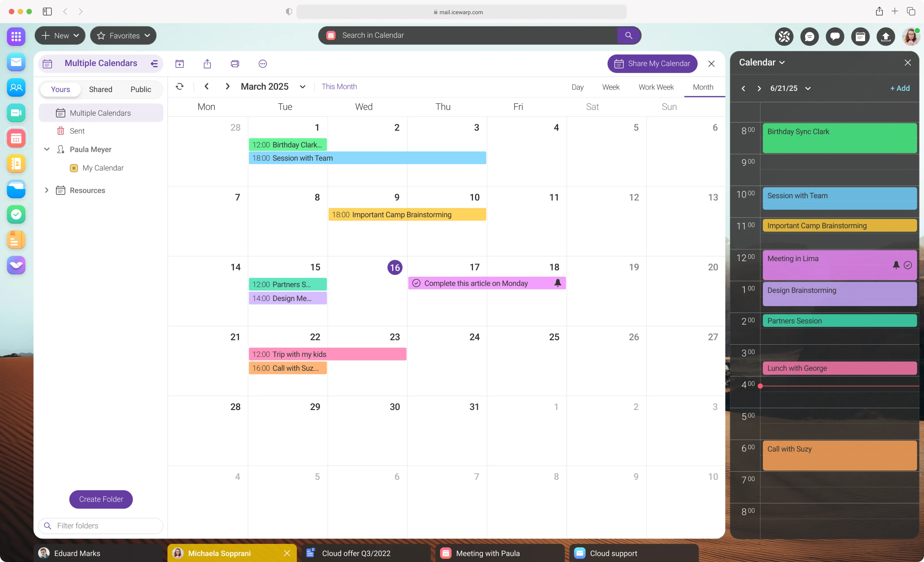The height and width of the screenshot is (562, 924).
Task: Open the more options ellipsis icon
Action: tap(263, 64)
